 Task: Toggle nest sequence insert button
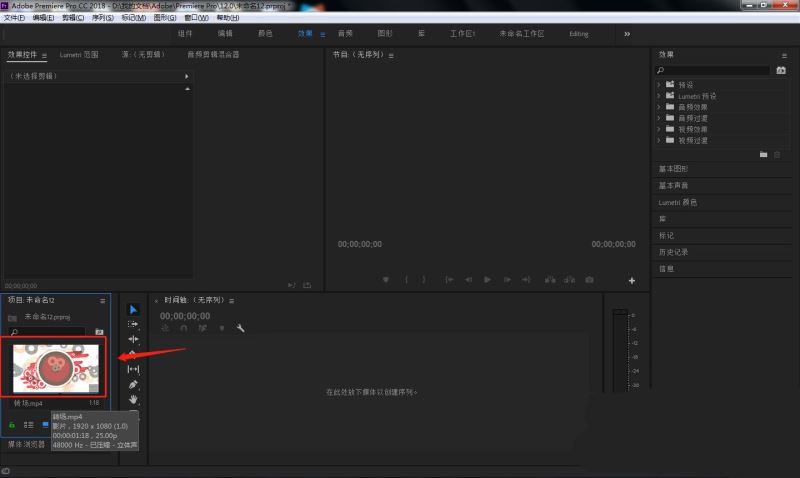[165, 328]
